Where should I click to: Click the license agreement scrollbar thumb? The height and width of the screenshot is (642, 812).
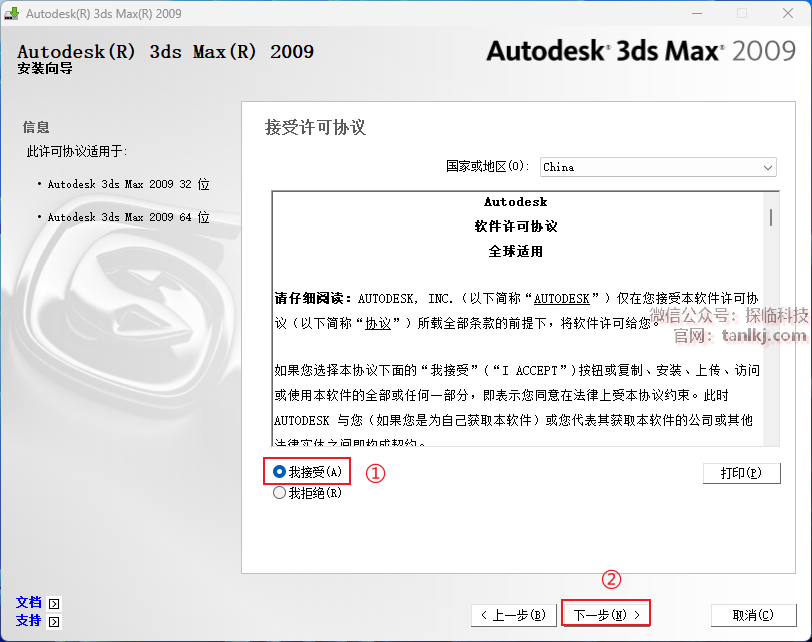click(771, 217)
